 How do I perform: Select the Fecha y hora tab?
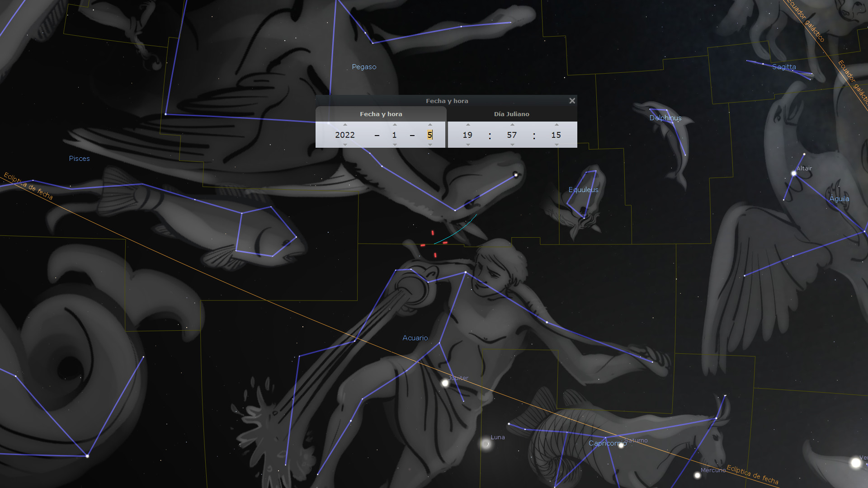tap(381, 114)
